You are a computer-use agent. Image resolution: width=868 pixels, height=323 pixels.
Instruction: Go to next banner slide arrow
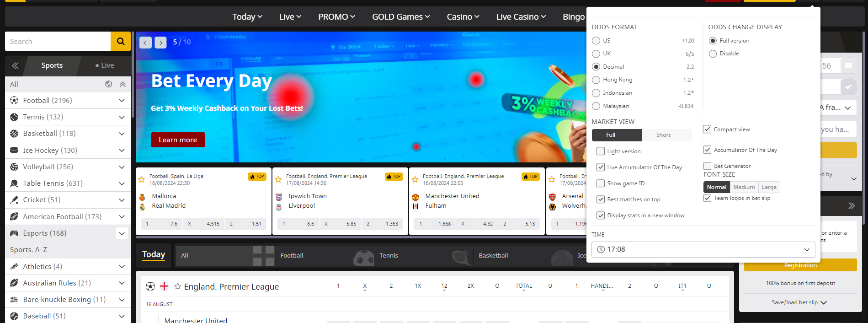tap(160, 43)
